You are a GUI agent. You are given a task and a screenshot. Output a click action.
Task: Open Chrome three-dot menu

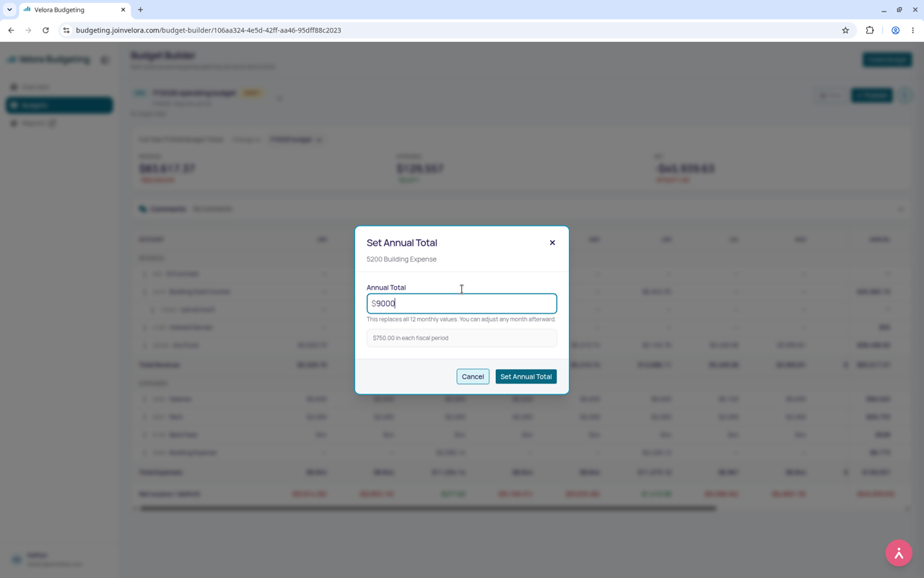point(912,30)
